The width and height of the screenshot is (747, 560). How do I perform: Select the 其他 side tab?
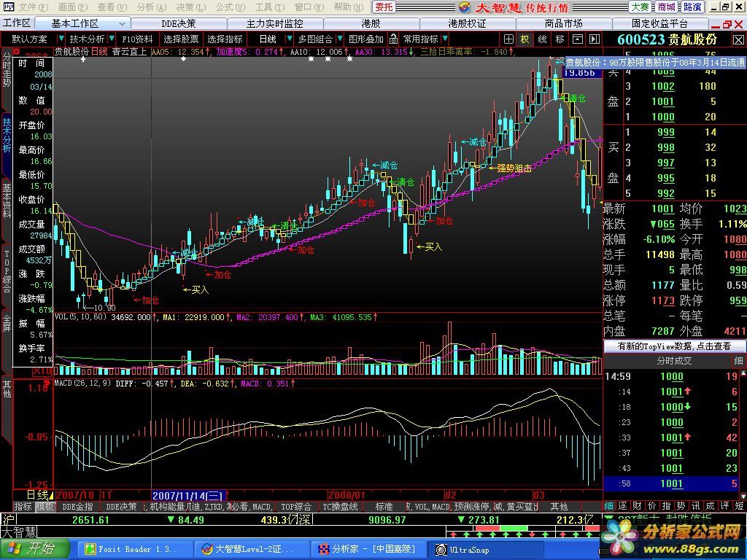(x=6, y=389)
